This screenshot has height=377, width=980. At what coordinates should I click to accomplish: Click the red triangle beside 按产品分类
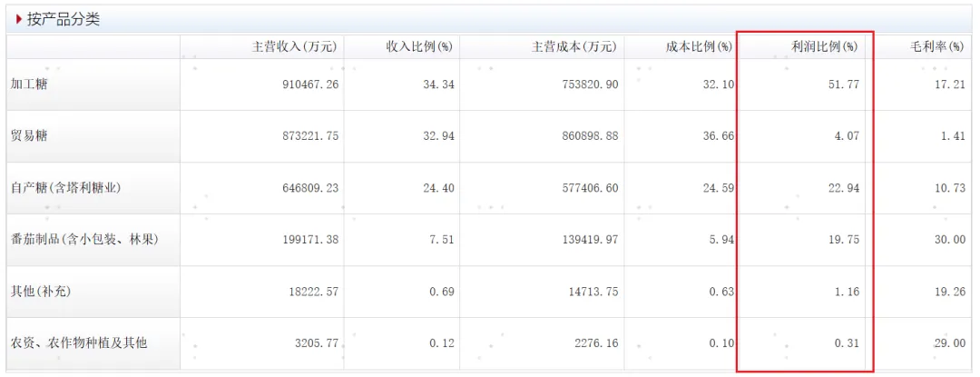19,20
